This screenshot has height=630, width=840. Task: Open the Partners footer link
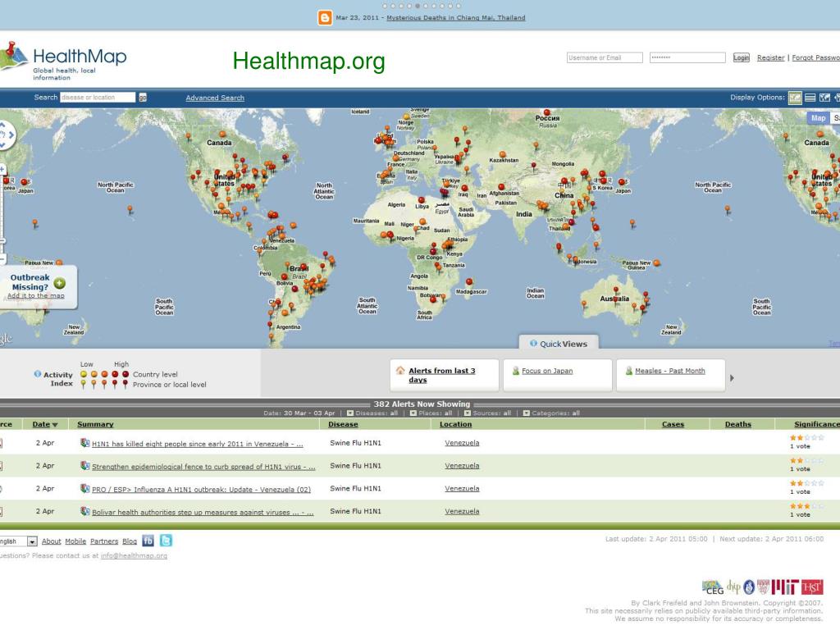(104, 541)
